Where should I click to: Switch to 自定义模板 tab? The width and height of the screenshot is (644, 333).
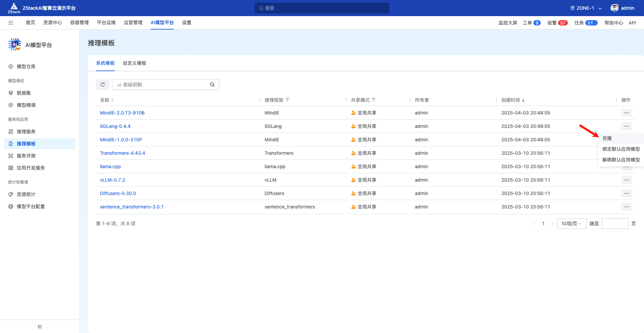(x=135, y=63)
